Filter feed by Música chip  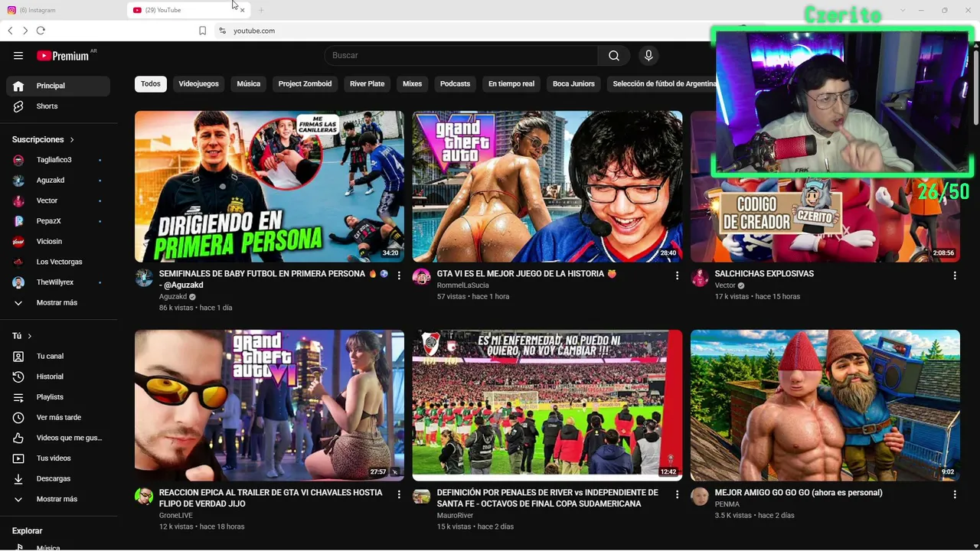pos(248,83)
